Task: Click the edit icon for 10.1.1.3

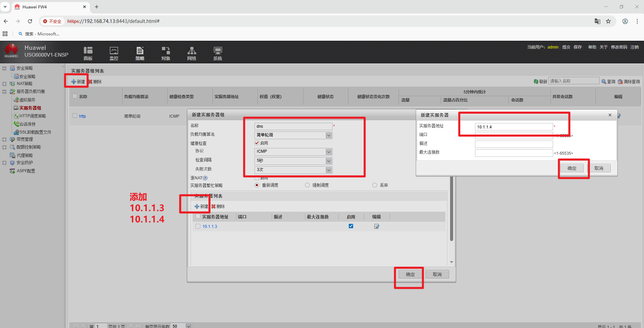Action: 377,226
